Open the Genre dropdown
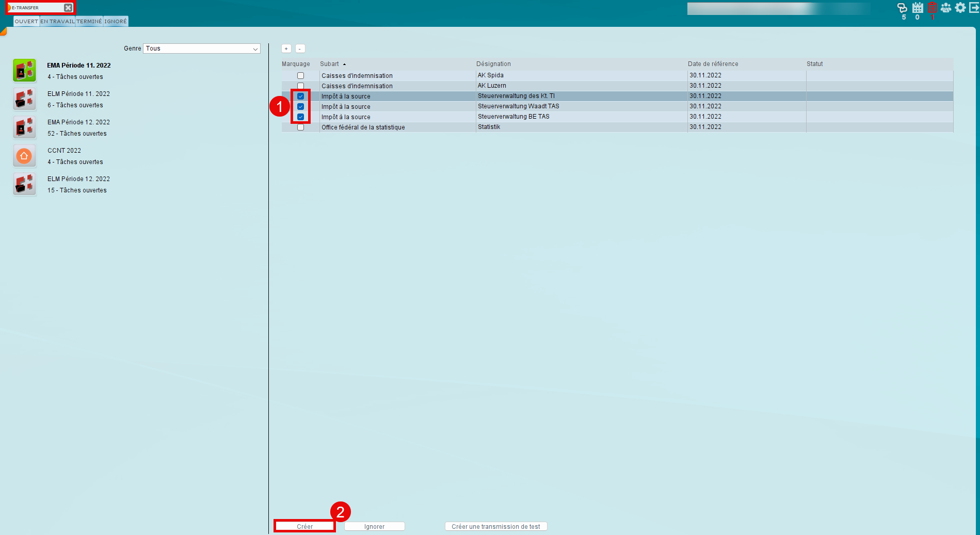980x535 pixels. [202, 48]
